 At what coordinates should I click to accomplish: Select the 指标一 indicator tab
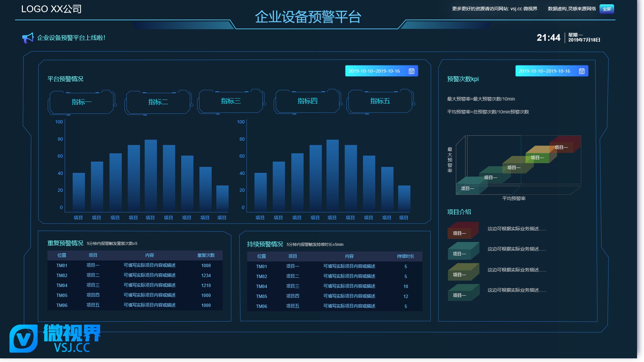coord(81,102)
